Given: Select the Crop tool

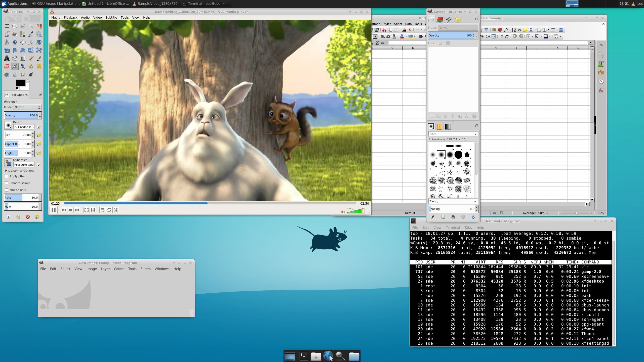Looking at the screenshot, I should pos(31,42).
